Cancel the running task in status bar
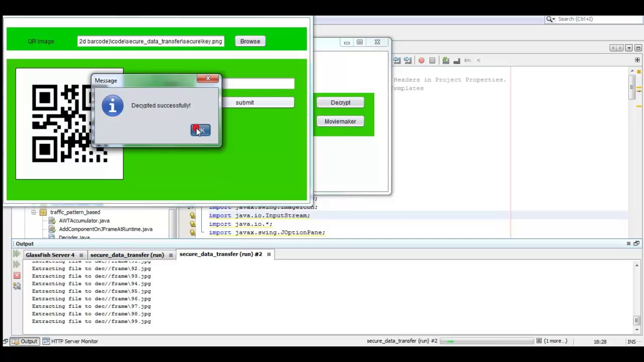 [539, 341]
